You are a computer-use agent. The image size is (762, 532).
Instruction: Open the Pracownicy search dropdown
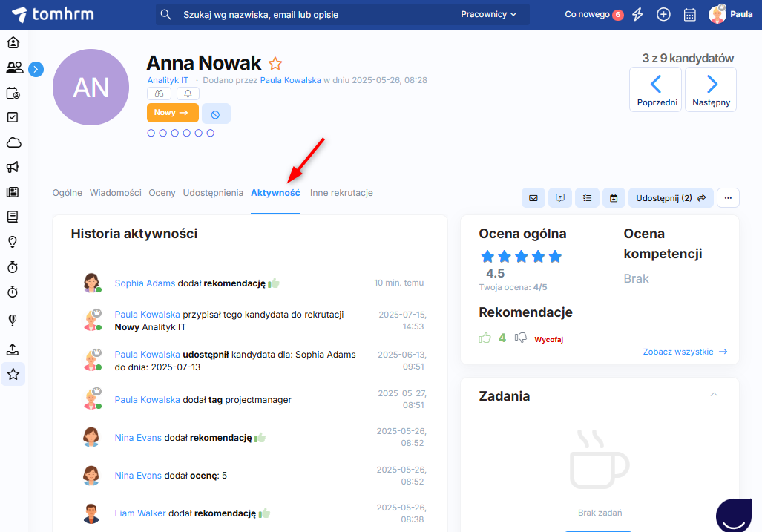489,14
